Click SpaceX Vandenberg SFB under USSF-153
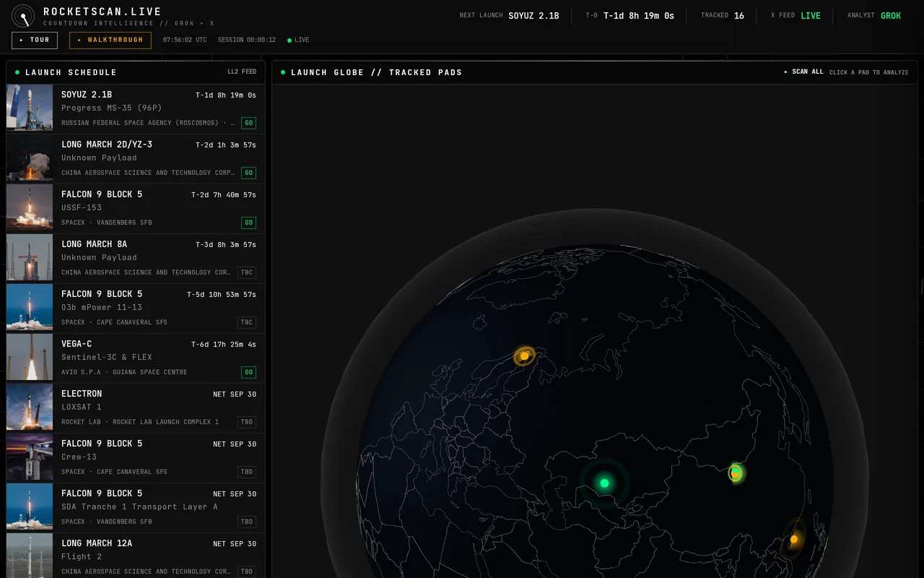 [x=107, y=223]
